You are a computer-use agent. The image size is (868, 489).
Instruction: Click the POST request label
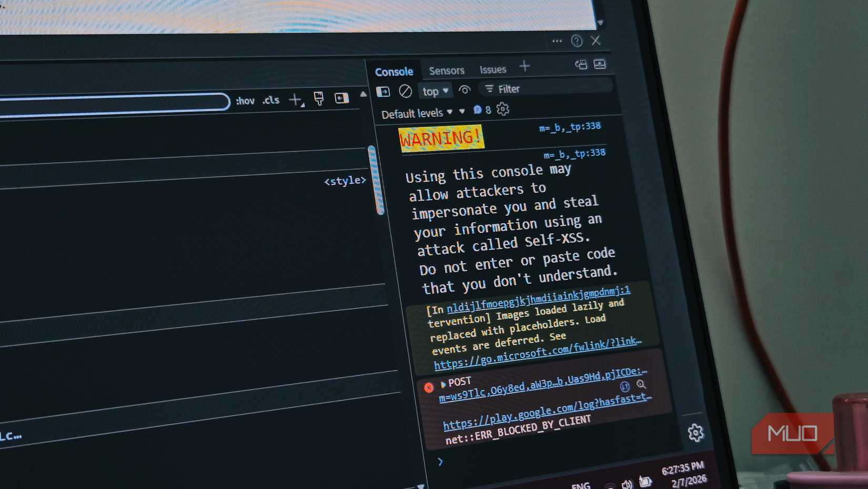[x=459, y=382]
